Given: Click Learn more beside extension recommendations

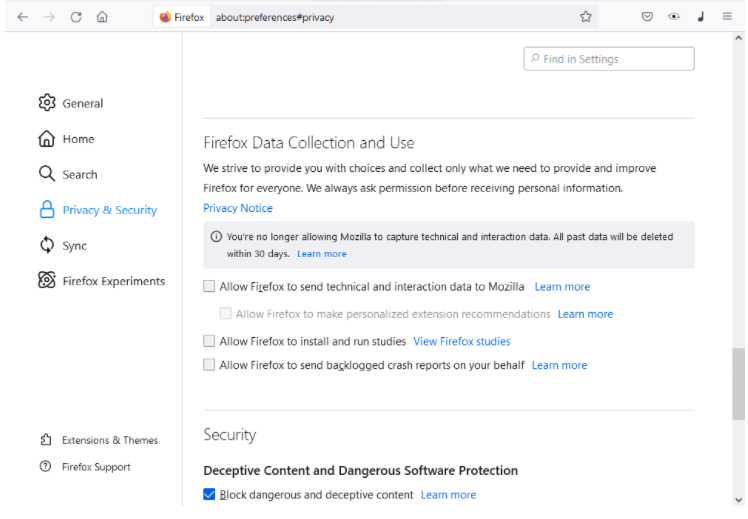Looking at the screenshot, I should click(x=585, y=314).
